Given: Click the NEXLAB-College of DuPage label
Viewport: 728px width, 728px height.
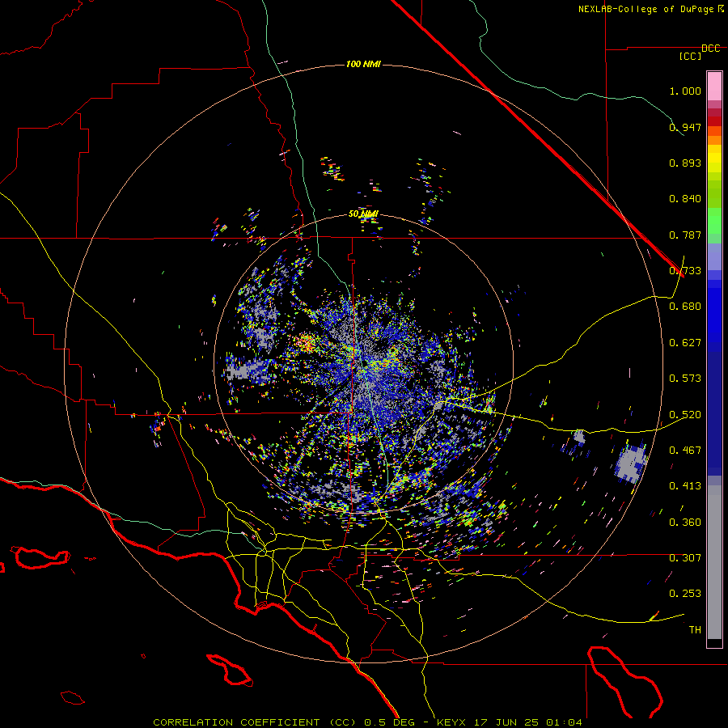Looking at the screenshot, I should click(x=646, y=9).
